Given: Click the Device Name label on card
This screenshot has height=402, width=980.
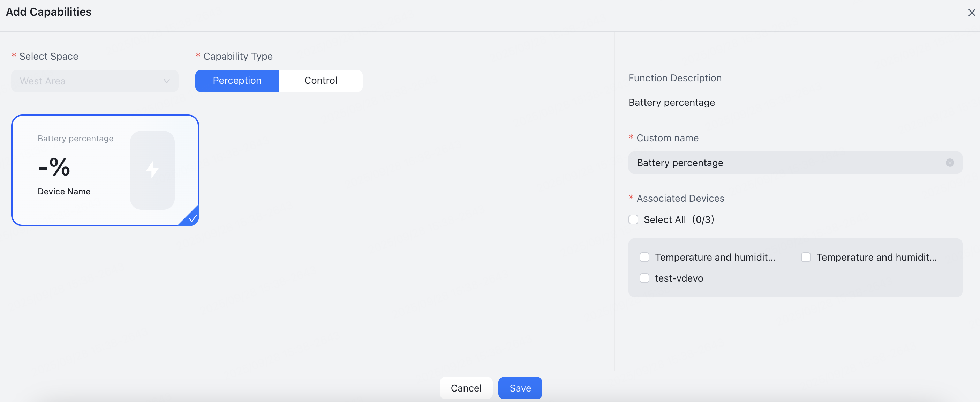Looking at the screenshot, I should coord(64,192).
